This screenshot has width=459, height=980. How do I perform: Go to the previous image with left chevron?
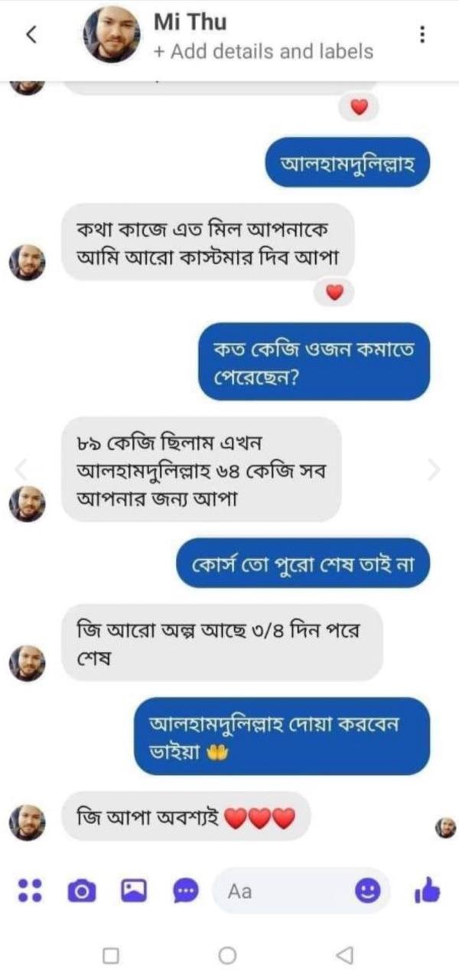coord(21,469)
